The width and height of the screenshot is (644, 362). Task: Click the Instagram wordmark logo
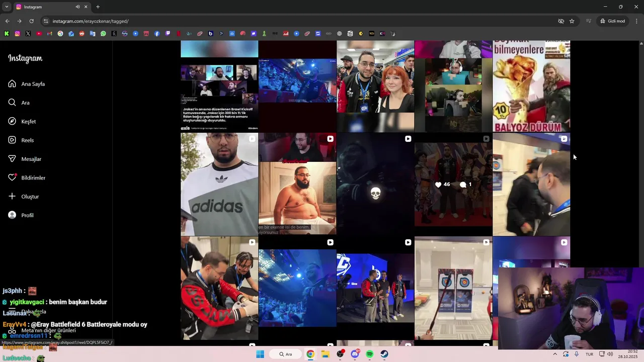point(25,58)
